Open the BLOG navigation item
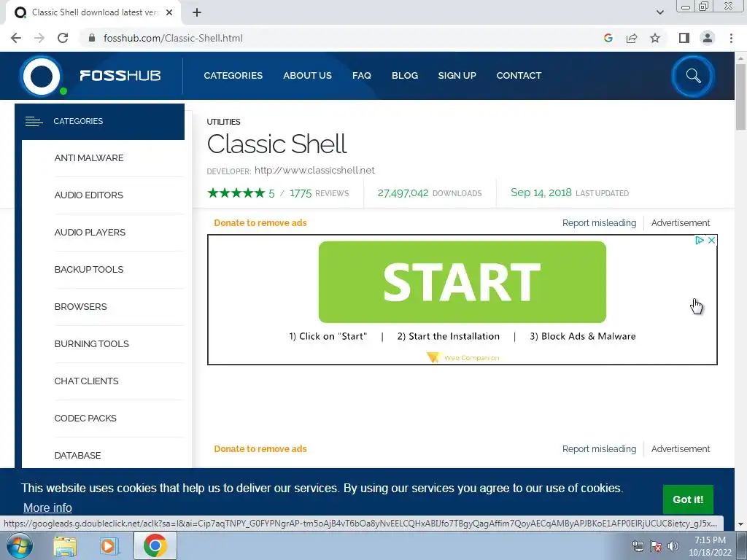 pos(405,76)
